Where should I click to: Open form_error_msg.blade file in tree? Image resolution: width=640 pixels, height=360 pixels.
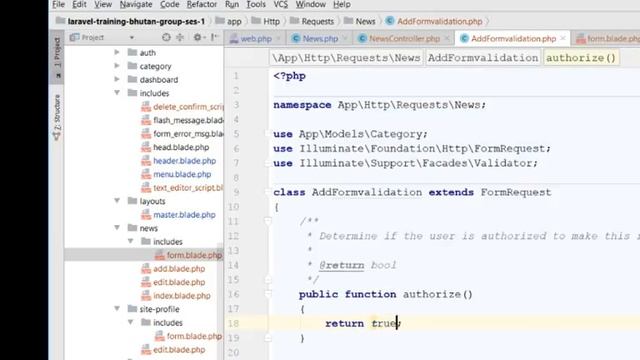[182, 133]
